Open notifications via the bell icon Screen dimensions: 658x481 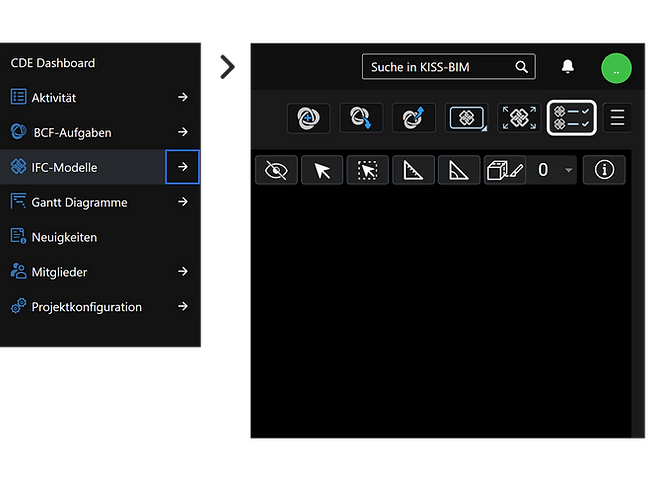(568, 66)
